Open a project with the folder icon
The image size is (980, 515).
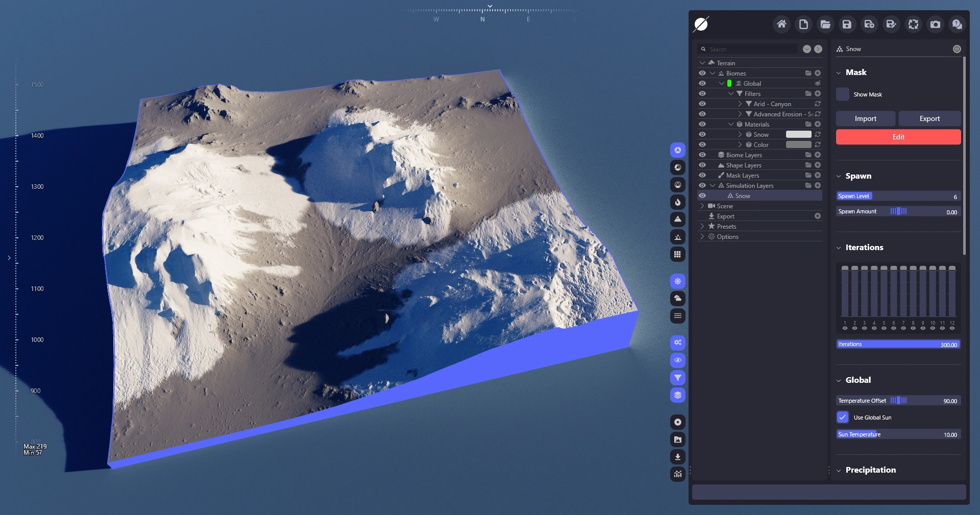825,24
